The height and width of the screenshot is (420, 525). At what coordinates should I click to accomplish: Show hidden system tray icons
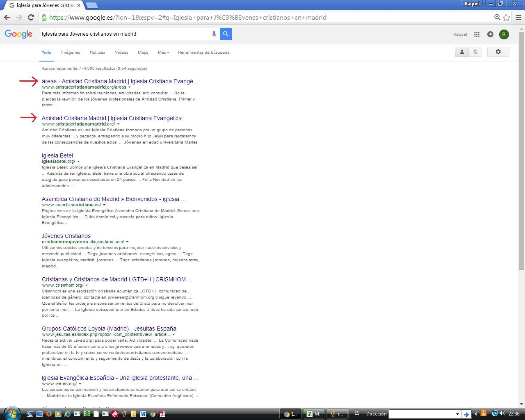pos(476,414)
